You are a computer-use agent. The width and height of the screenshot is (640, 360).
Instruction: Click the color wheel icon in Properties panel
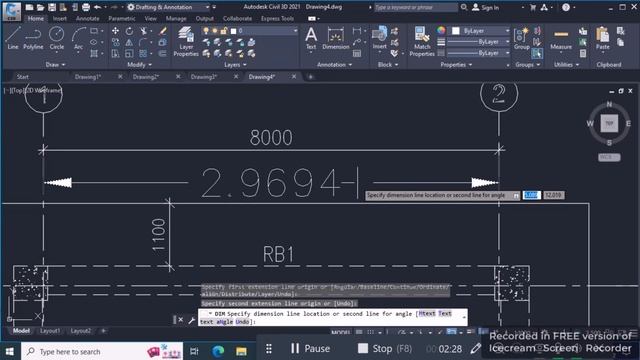(x=441, y=31)
